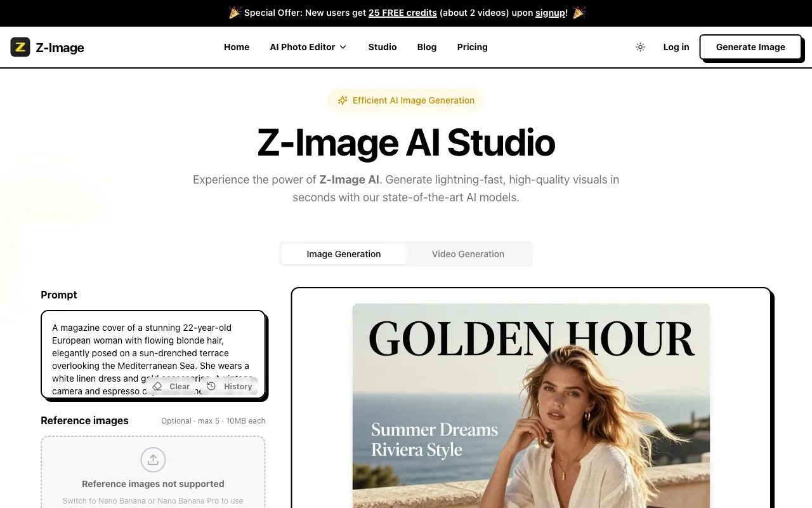Click the "Optional · max 5 · 10MB each" text
The height and width of the screenshot is (508, 812).
[x=213, y=421]
